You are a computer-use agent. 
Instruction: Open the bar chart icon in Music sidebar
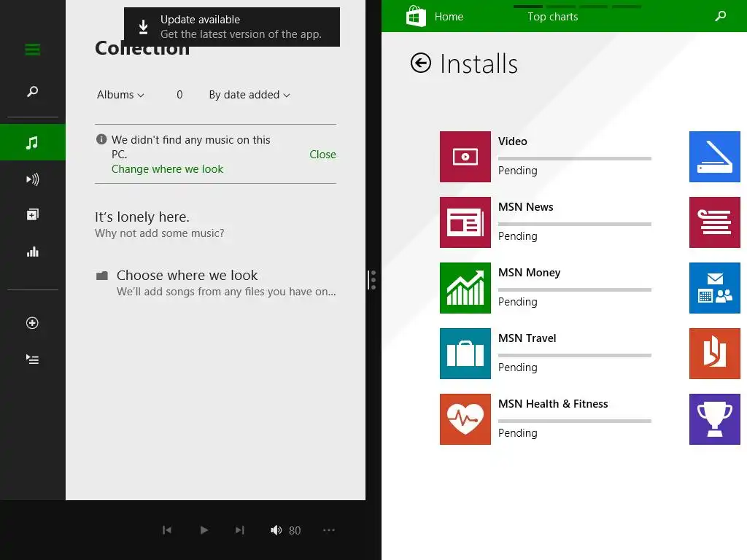[32, 252]
